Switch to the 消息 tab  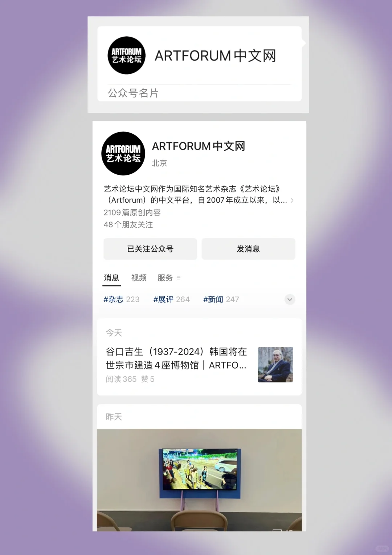111,278
